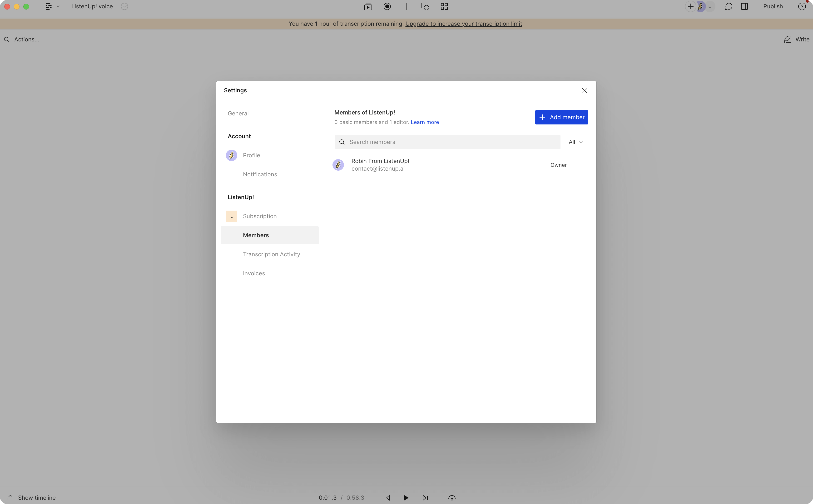Open the General settings tab
Viewport: 813px width, 504px height.
pos(238,113)
